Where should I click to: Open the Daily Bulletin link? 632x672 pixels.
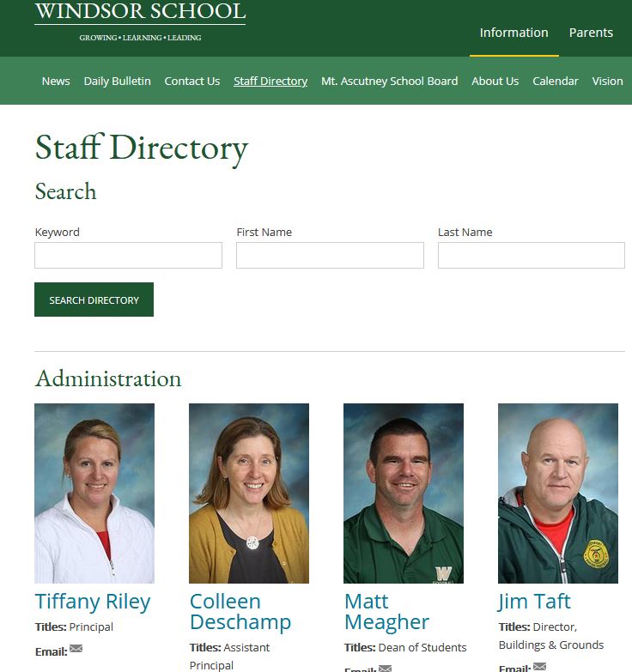(117, 81)
